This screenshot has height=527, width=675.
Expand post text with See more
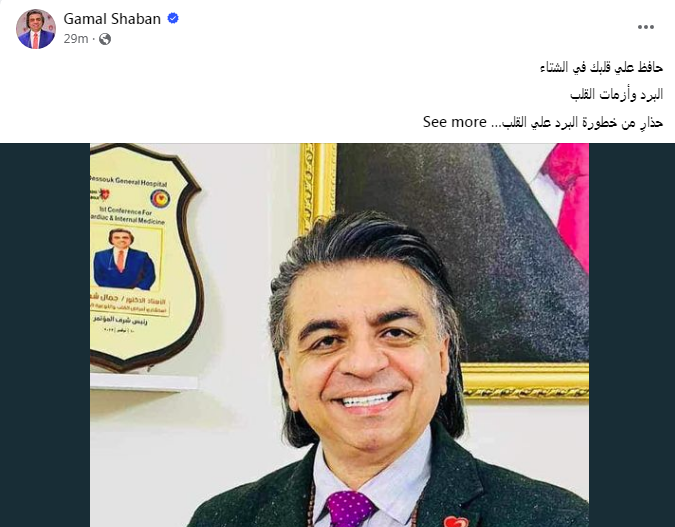click(x=454, y=122)
